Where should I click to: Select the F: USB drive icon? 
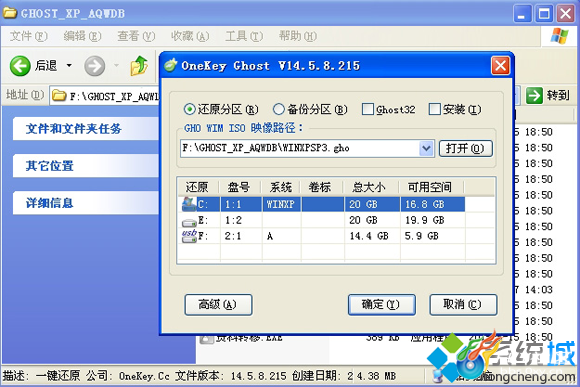click(x=189, y=236)
